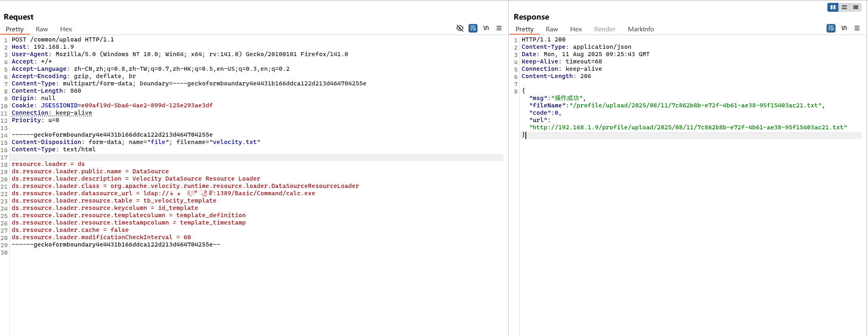
Task: Click the Priority: u=0 header
Action: (35, 120)
